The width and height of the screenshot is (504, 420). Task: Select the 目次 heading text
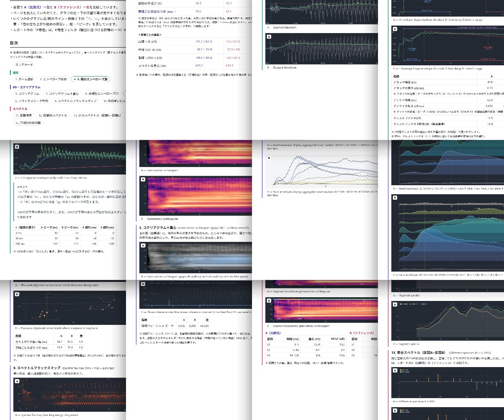tap(14, 43)
